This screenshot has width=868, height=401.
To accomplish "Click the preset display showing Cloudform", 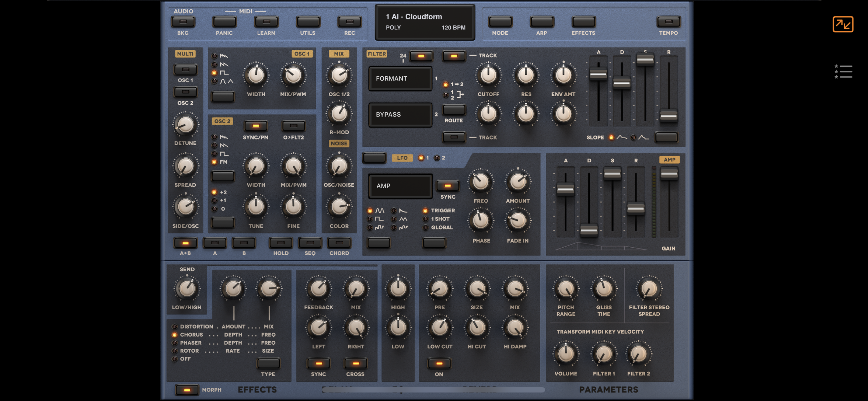I will [x=425, y=22].
